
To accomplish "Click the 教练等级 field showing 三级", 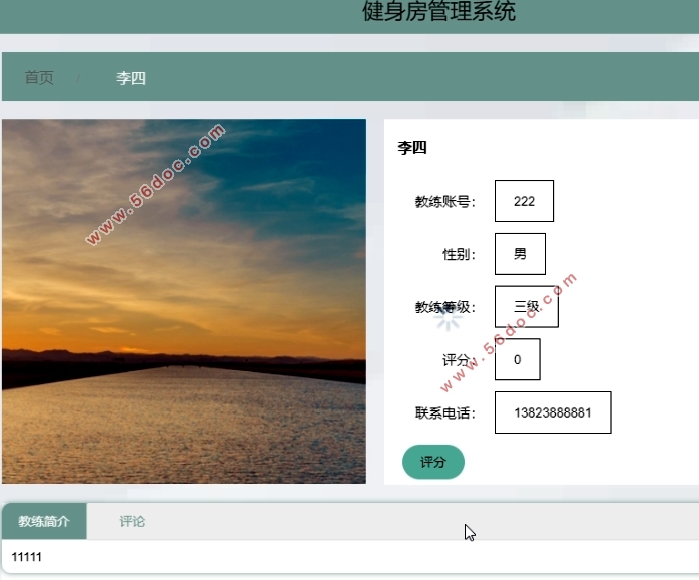I will [x=526, y=307].
